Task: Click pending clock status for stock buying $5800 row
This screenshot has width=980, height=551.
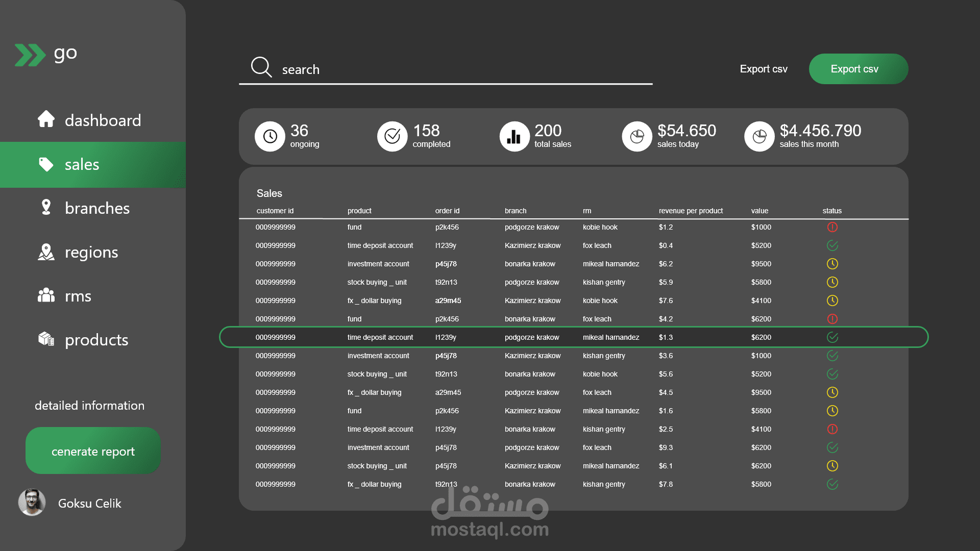Action: pos(832,282)
